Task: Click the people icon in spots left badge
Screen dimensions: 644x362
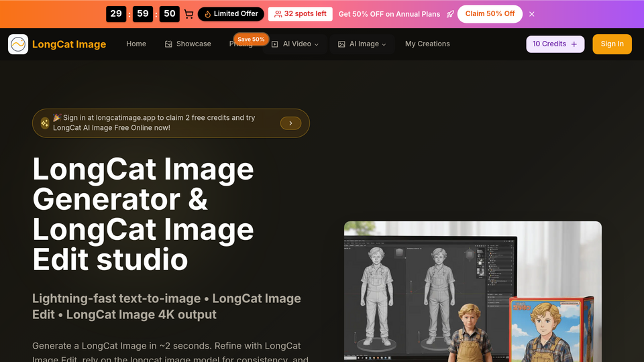Action: coord(278,14)
